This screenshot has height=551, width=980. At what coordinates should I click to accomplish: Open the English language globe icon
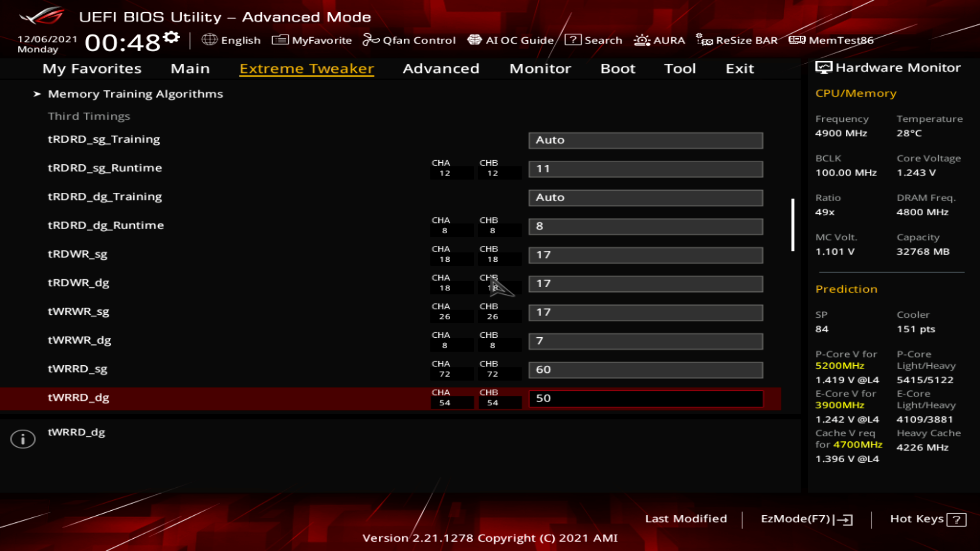coord(209,40)
